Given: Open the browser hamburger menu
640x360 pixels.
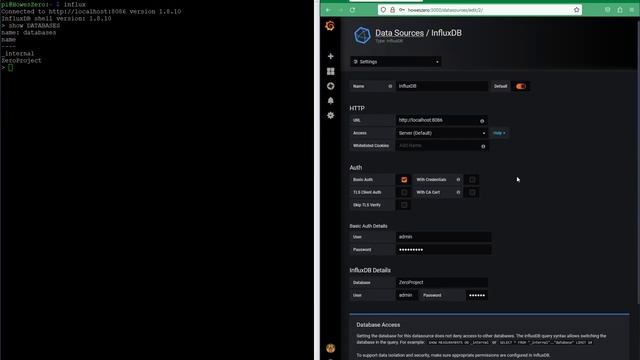Looking at the screenshot, I should click(631, 10).
